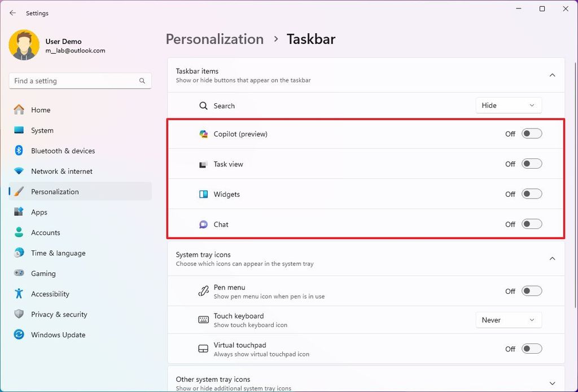Go back to Personalization via breadcrumb
This screenshot has height=392, width=578.
pyautogui.click(x=214, y=39)
